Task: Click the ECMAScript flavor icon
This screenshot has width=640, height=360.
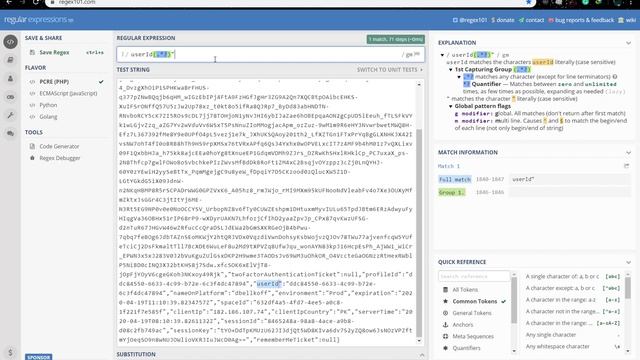Action: [x=32, y=93]
